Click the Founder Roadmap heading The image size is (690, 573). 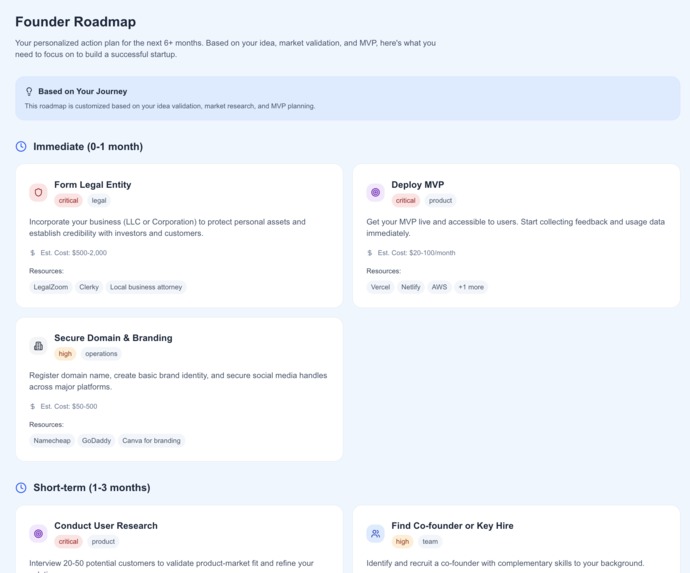75,22
